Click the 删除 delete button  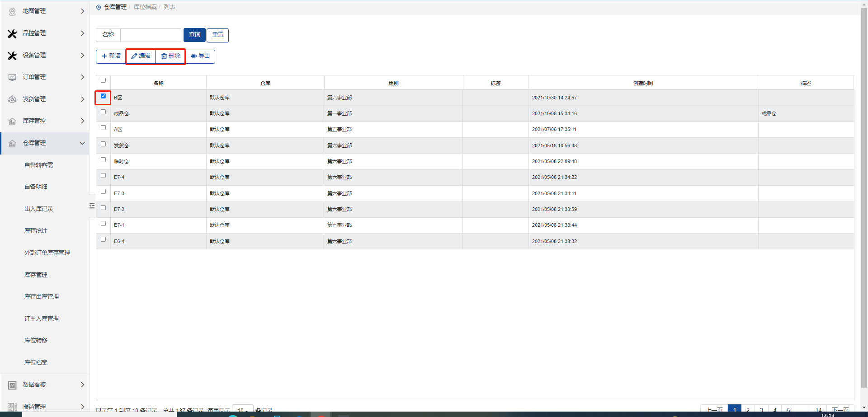point(170,56)
